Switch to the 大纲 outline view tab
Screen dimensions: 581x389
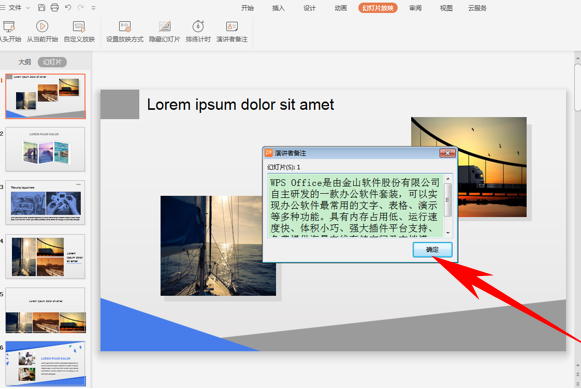click(x=25, y=62)
